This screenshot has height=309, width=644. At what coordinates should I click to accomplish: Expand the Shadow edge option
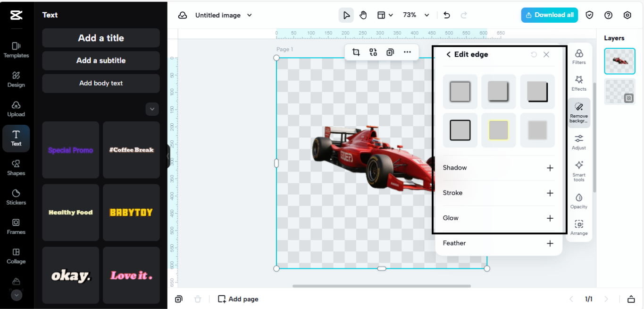(x=550, y=168)
